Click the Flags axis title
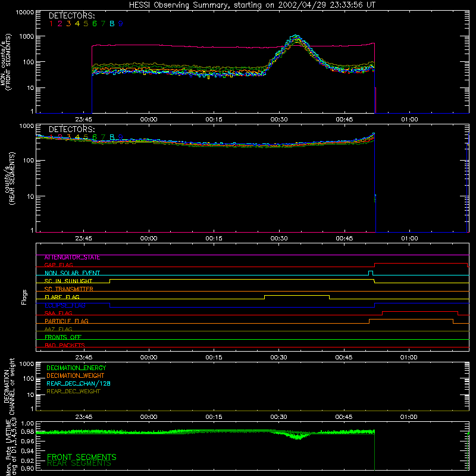476x476 pixels. point(24,297)
